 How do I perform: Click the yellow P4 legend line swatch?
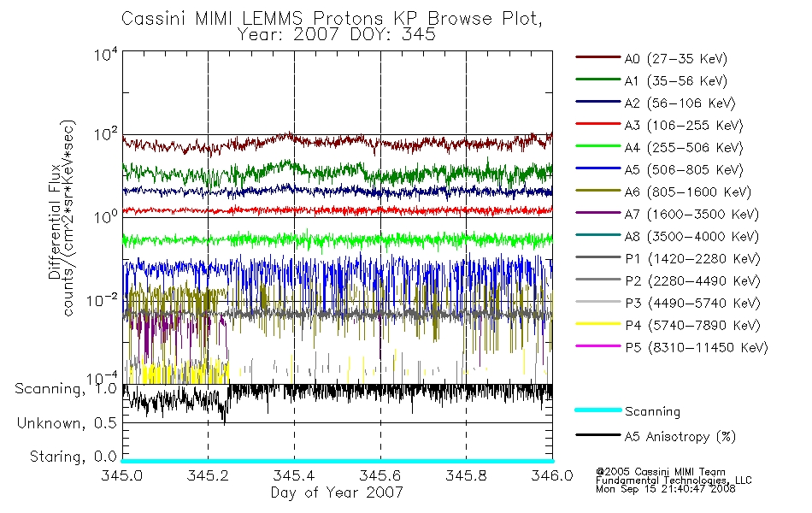click(598, 323)
